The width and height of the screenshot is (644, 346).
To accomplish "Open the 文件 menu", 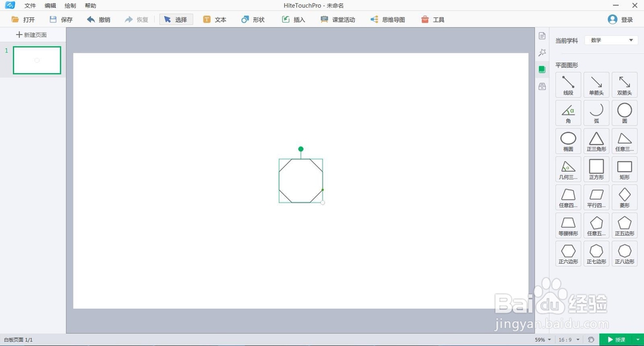I will click(x=30, y=6).
